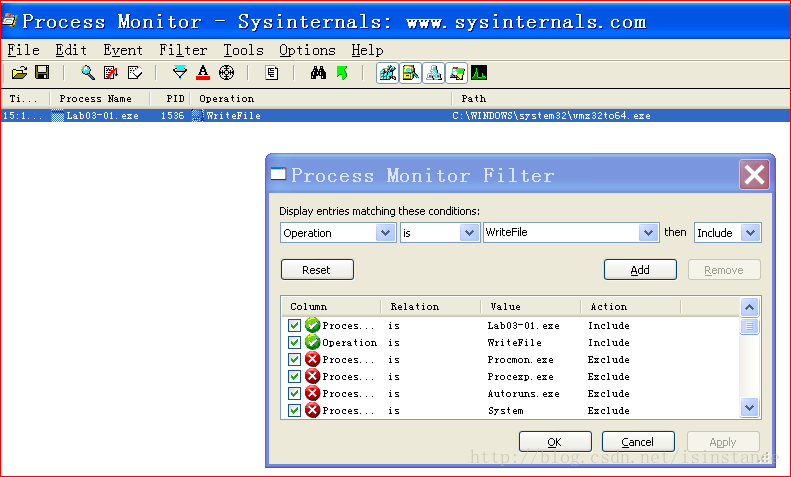The width and height of the screenshot is (791, 477).
Task: Click the Jump To Object green arrow icon
Action: coord(343,73)
